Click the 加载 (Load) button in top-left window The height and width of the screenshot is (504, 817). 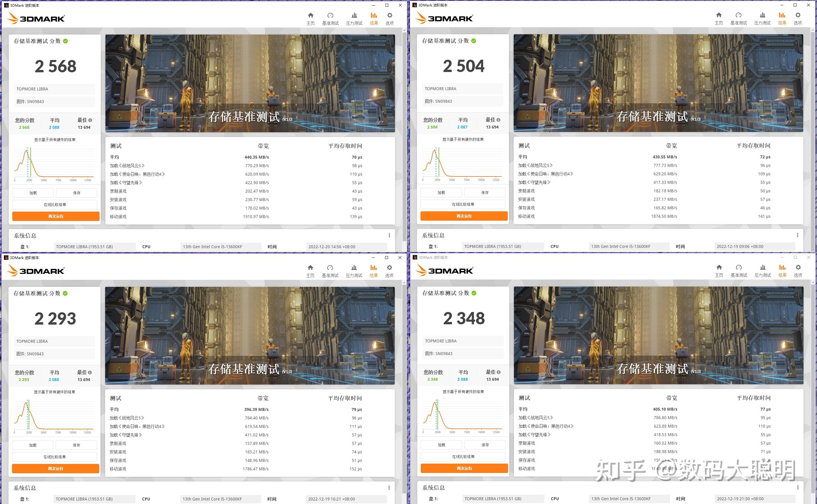tap(33, 193)
